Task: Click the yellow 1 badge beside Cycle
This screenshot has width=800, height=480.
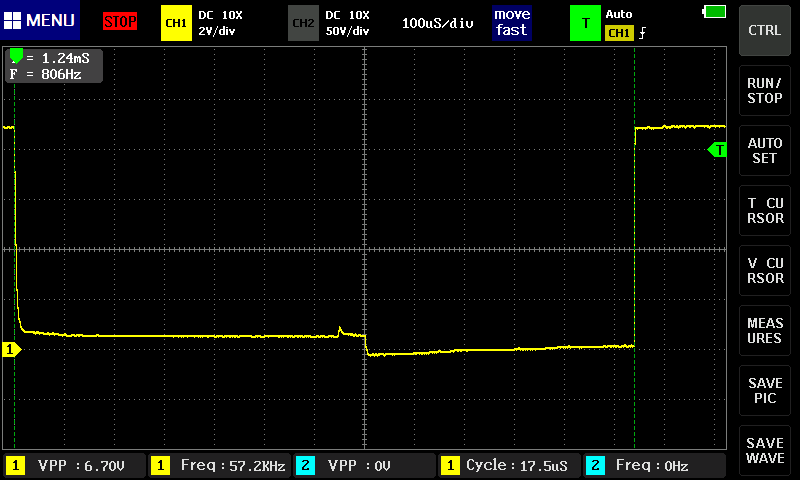Action: [x=450, y=465]
